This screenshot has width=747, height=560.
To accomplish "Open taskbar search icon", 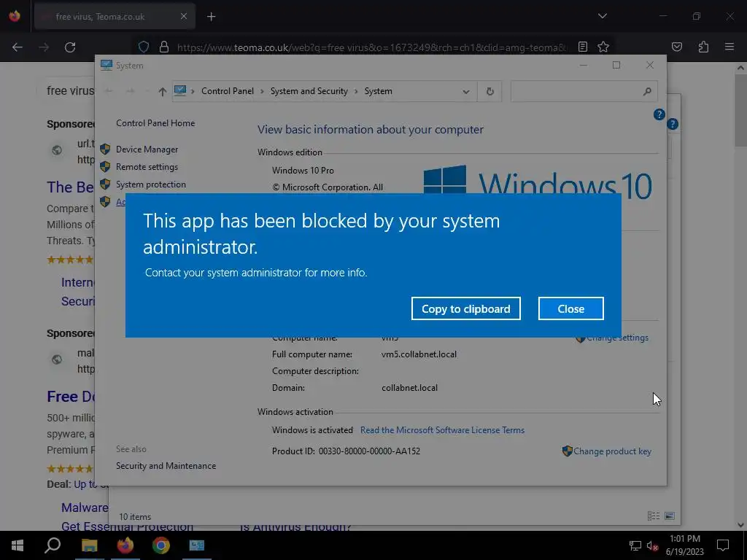I will (x=53, y=545).
